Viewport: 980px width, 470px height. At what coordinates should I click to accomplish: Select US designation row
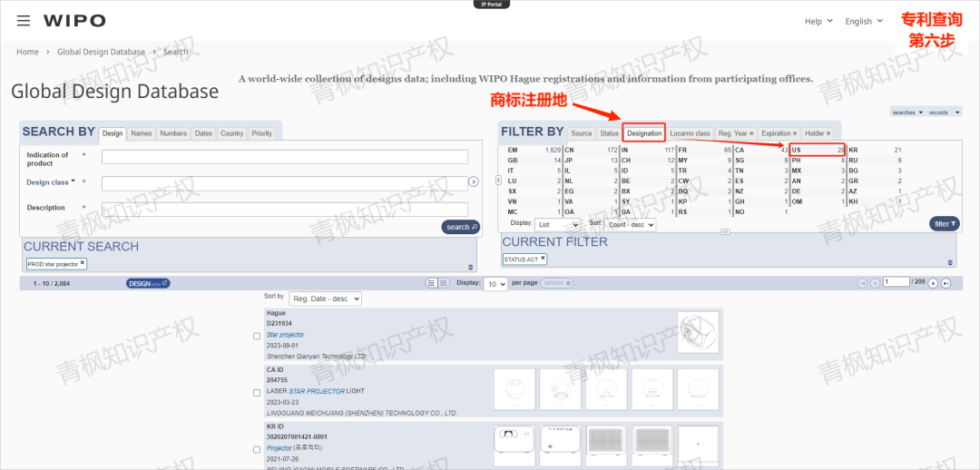click(x=817, y=150)
